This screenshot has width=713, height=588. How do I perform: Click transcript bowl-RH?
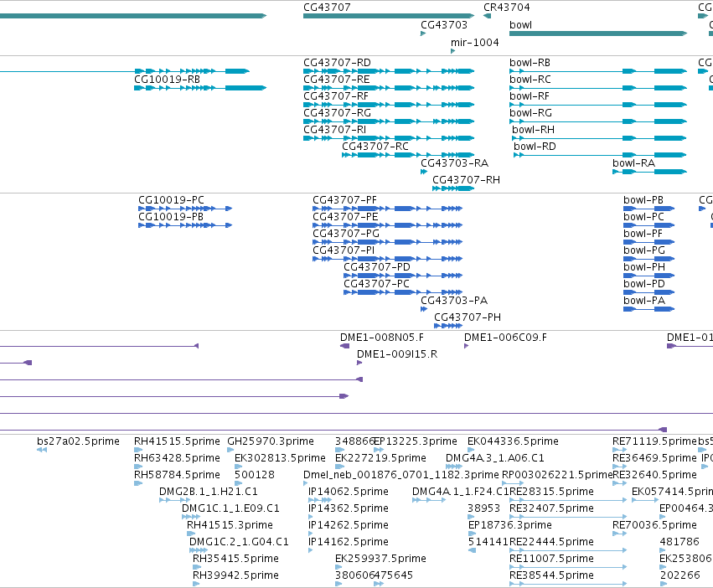click(x=599, y=138)
